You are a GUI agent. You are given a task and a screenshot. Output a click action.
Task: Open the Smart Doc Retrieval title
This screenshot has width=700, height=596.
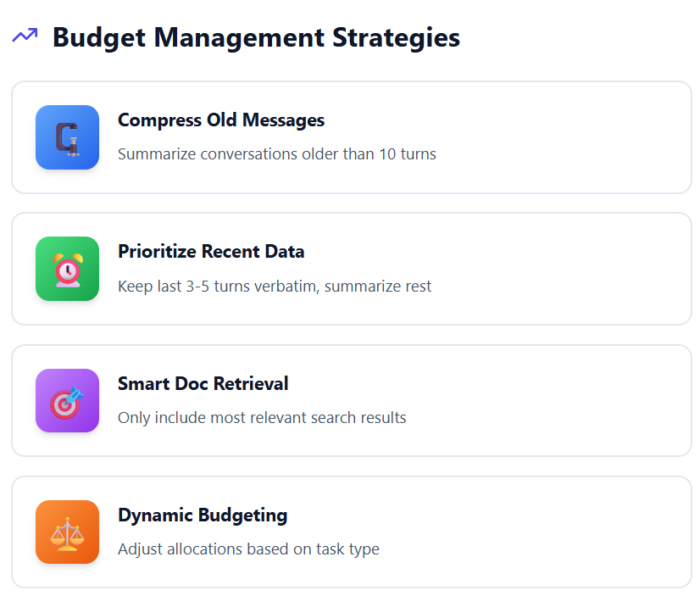pos(203,383)
